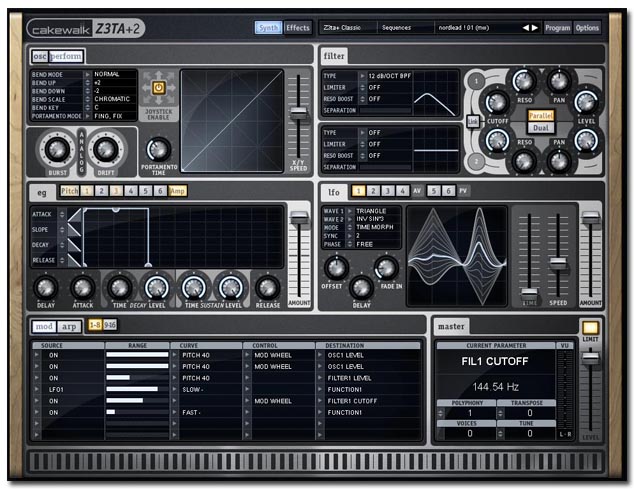Click EG Sustain Time knob
634x491 pixels.
pyautogui.click(x=194, y=288)
